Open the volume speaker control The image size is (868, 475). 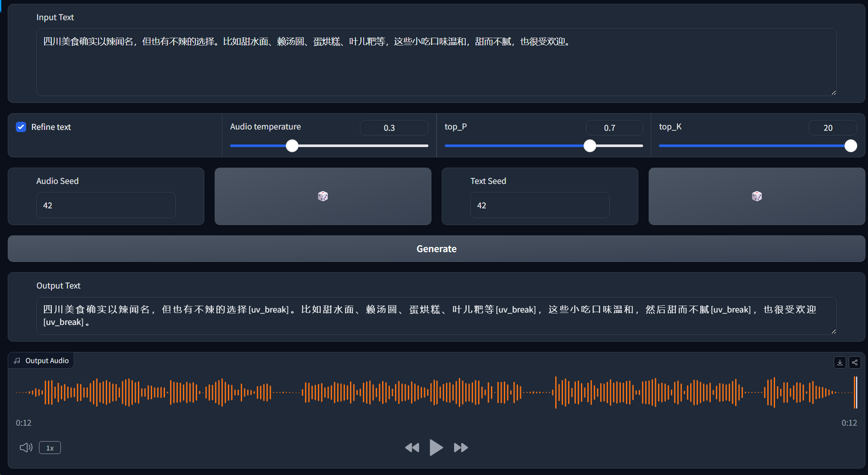pos(26,448)
